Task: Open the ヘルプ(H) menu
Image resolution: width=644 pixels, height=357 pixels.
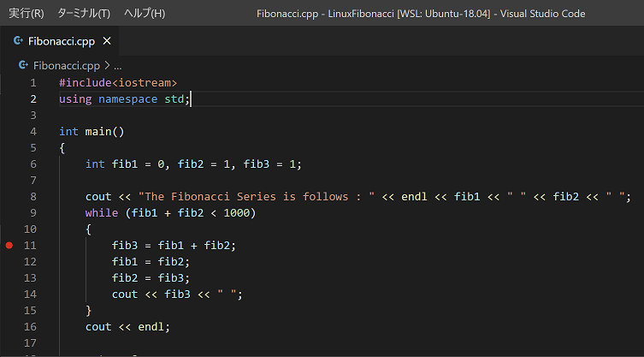Action: (145, 14)
